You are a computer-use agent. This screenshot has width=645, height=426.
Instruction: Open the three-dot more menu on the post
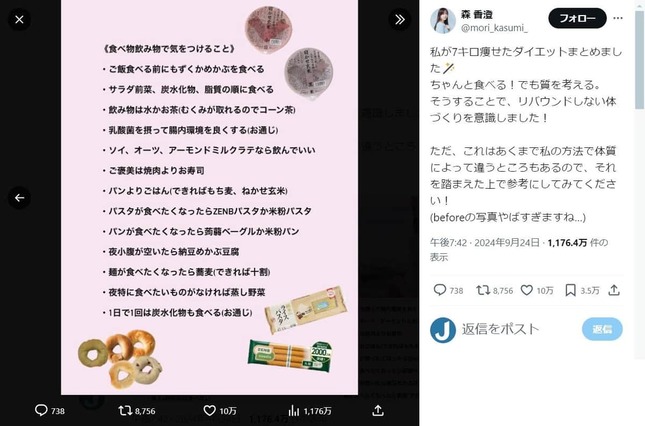(618, 18)
